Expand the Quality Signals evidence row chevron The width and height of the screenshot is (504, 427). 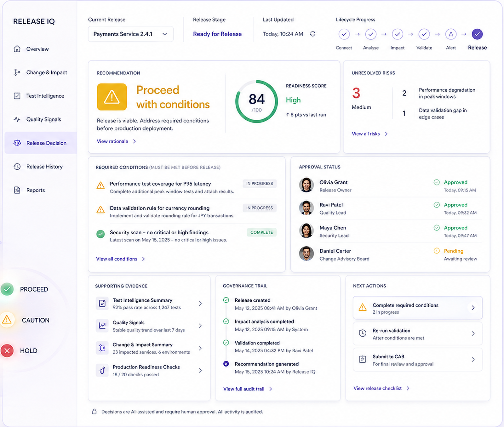tap(200, 326)
